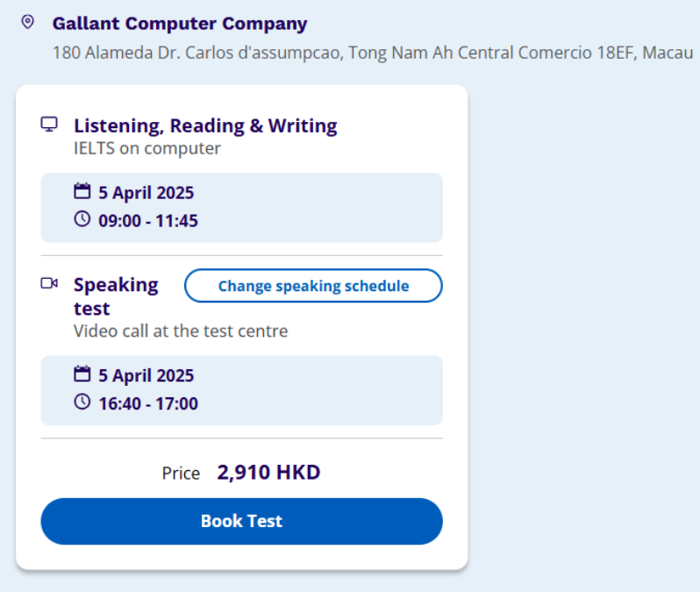
Task: Click the 5 April 2025 date above 16:40
Action: coord(146,375)
